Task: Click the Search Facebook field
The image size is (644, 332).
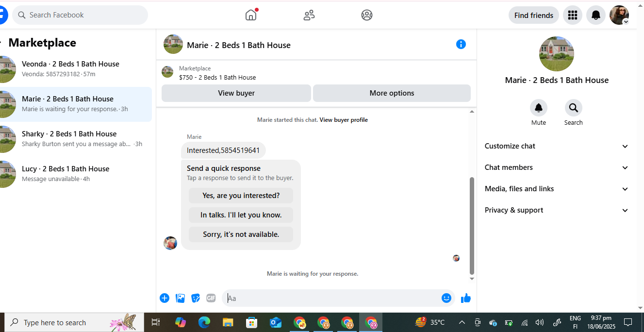Action: pyautogui.click(x=80, y=15)
